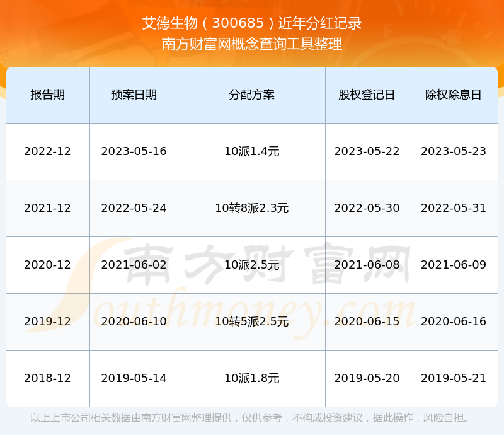Click record date 2020-06-15
This screenshot has width=504, height=435.
click(367, 322)
